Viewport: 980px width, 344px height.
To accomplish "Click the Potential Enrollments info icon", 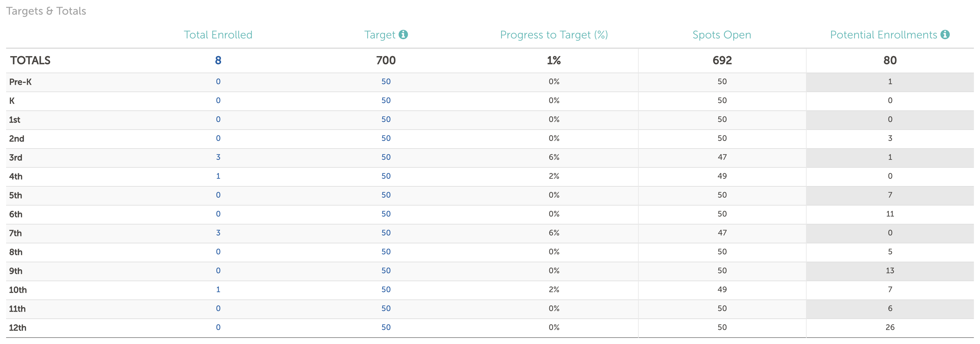I will click(945, 34).
